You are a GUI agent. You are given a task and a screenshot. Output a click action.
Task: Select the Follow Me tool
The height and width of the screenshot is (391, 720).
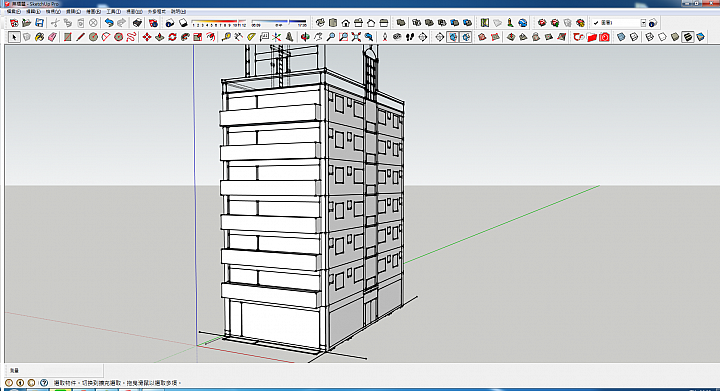coord(186,37)
